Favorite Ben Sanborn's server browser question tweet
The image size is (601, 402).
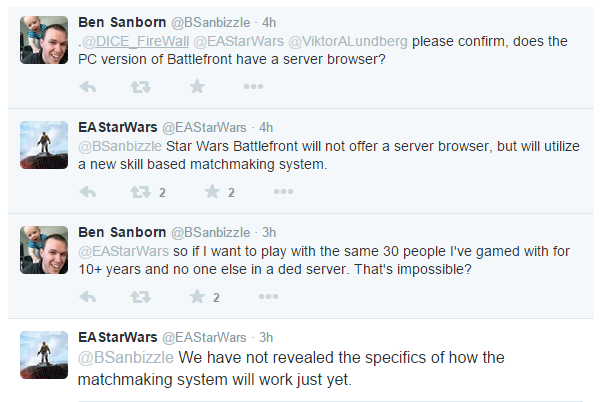coord(197,87)
